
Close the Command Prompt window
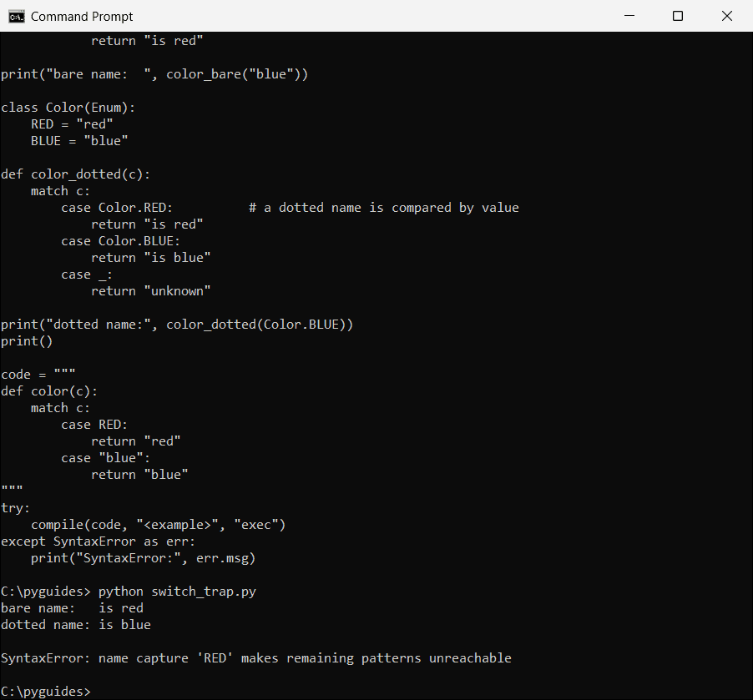[x=727, y=16]
